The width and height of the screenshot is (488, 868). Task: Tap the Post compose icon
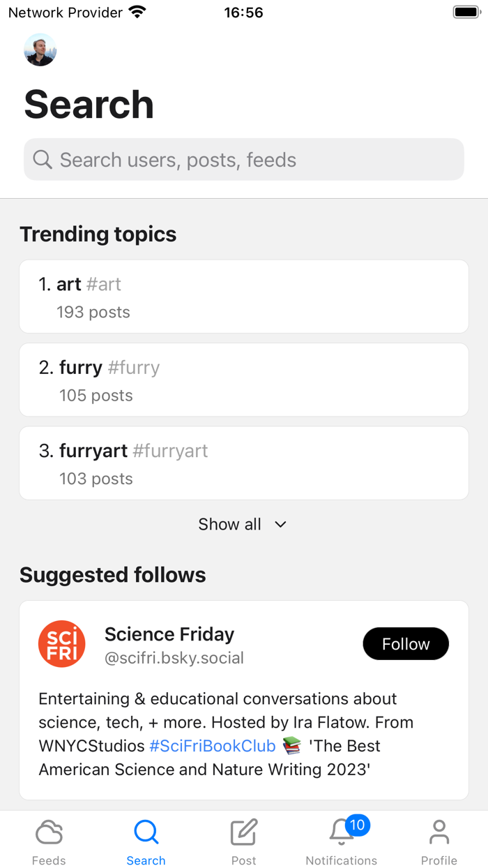(244, 832)
